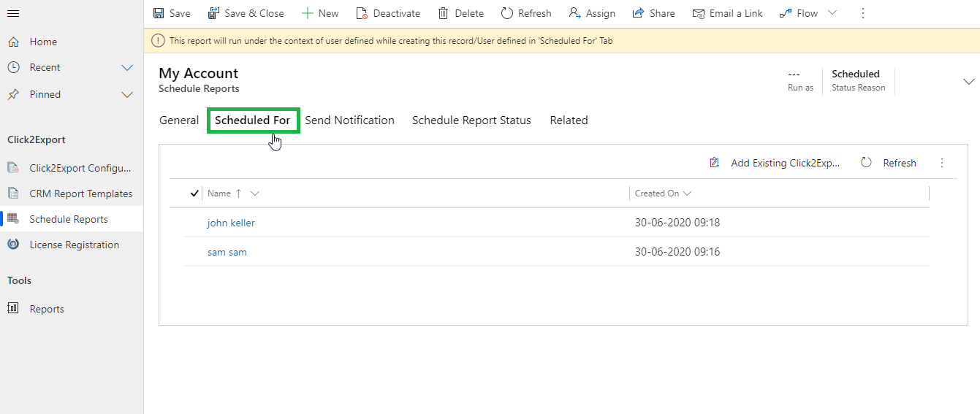Viewport: 980px width, 414px height.
Task: Click the License Registration icon
Action: [13, 245]
